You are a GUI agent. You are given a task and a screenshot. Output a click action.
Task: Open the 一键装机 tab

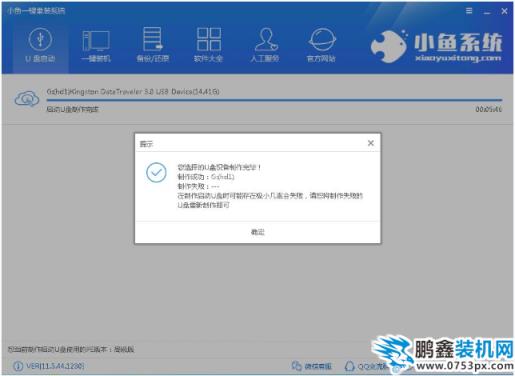(x=96, y=46)
